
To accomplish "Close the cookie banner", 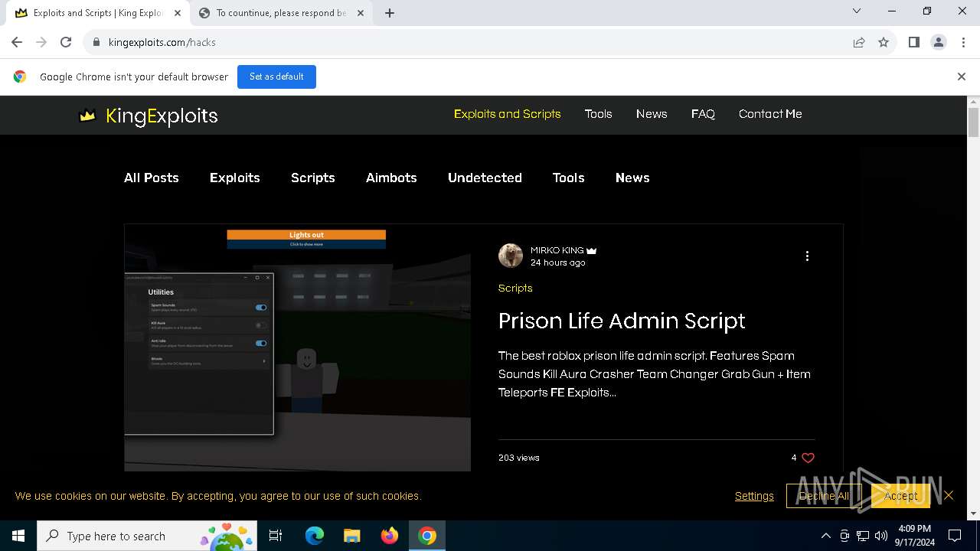I will (x=949, y=495).
